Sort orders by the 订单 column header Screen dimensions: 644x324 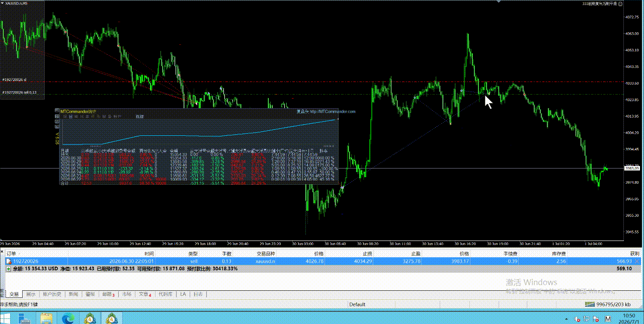coord(11,254)
